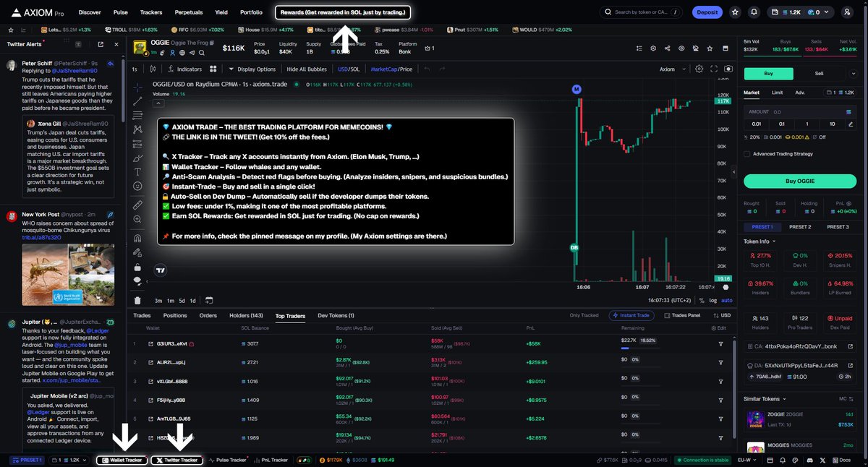The width and height of the screenshot is (868, 467).
Task: Toggle Only Tracked traders filter
Action: point(584,316)
